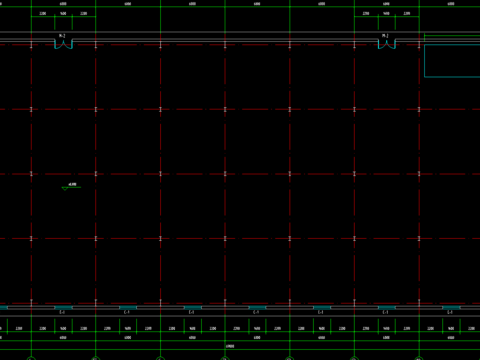Click the 1600 door width dimension above the first M-2 door
This screenshot has width=480, height=360.
[63, 14]
